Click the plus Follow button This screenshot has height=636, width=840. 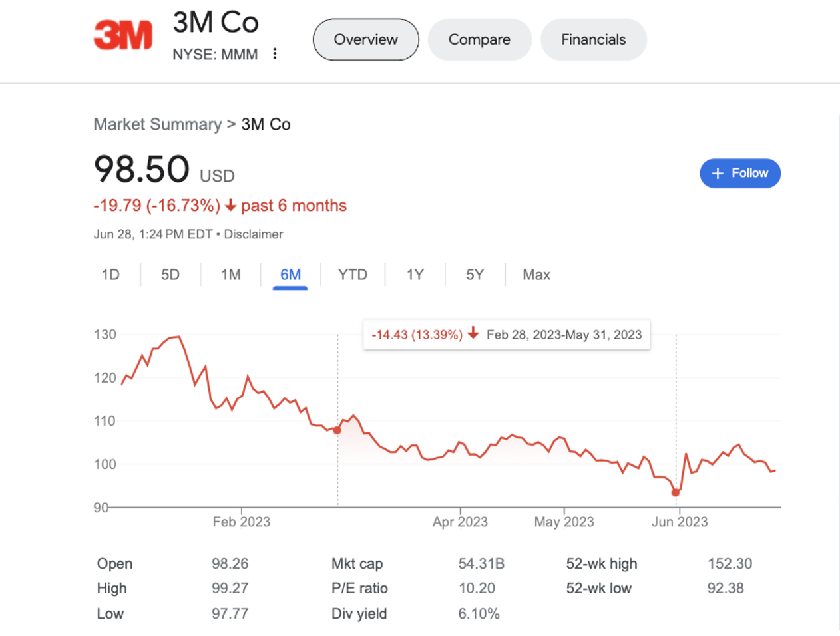pos(739,173)
